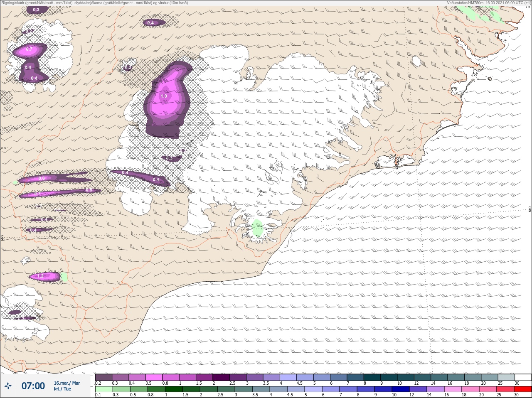532x398 pixels.
Task: Select the upper legend swatch labeled 0.8
Action: coord(171,377)
